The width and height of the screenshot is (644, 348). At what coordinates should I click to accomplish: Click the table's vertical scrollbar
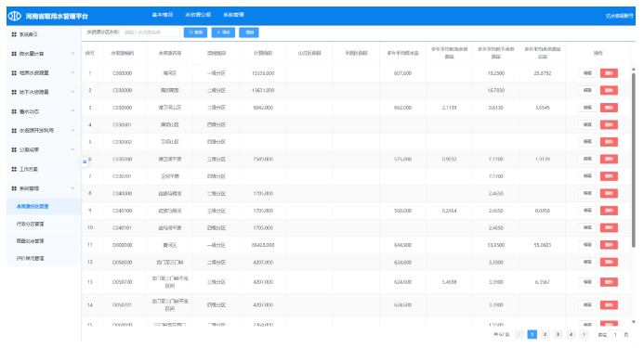point(634,160)
